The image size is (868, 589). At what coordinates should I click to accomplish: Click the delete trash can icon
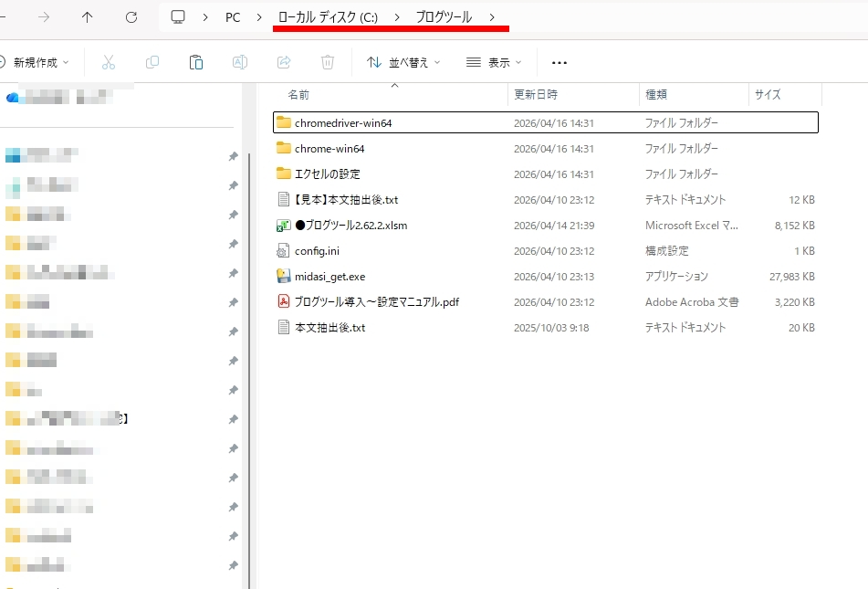(328, 62)
